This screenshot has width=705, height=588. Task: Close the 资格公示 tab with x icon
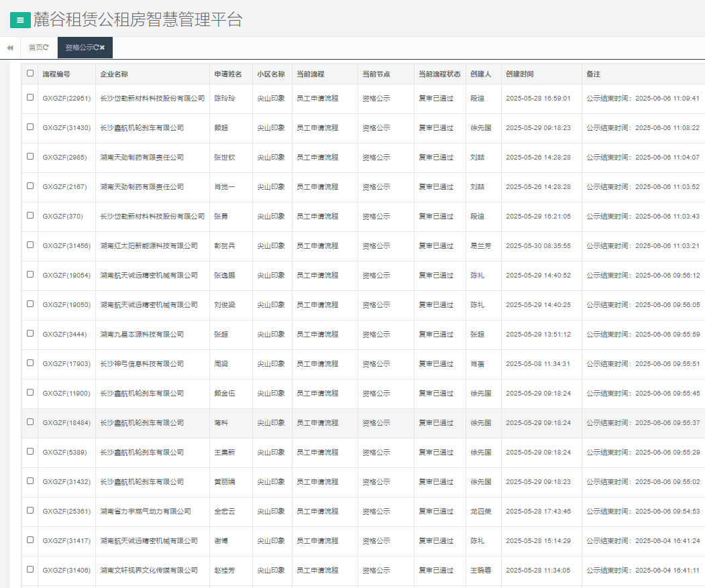(x=103, y=48)
